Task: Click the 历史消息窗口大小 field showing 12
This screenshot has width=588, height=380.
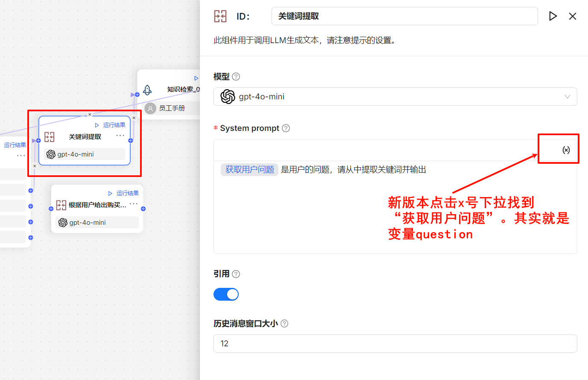Action: tap(395, 344)
